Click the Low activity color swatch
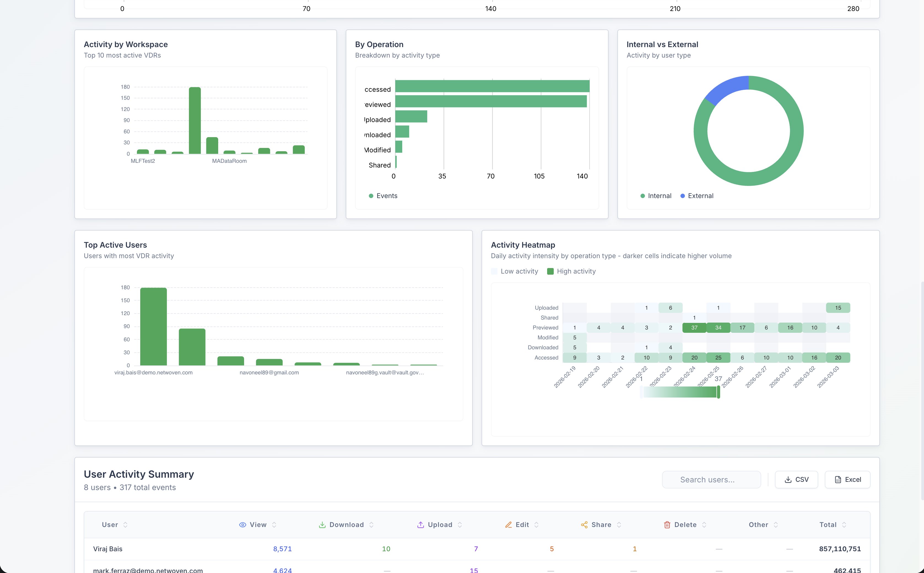This screenshot has height=573, width=924. 494,271
